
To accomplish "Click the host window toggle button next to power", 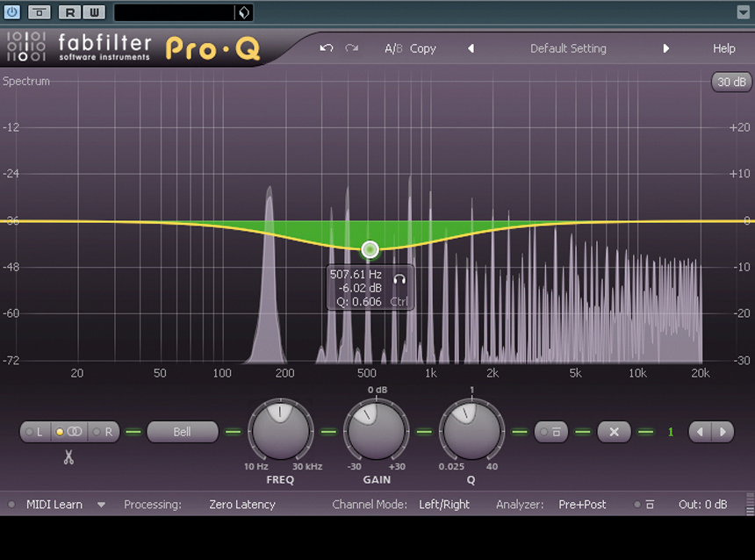I will pyautogui.click(x=39, y=12).
